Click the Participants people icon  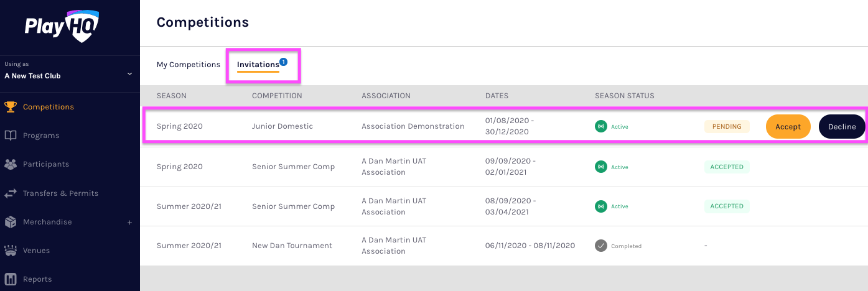tap(11, 164)
